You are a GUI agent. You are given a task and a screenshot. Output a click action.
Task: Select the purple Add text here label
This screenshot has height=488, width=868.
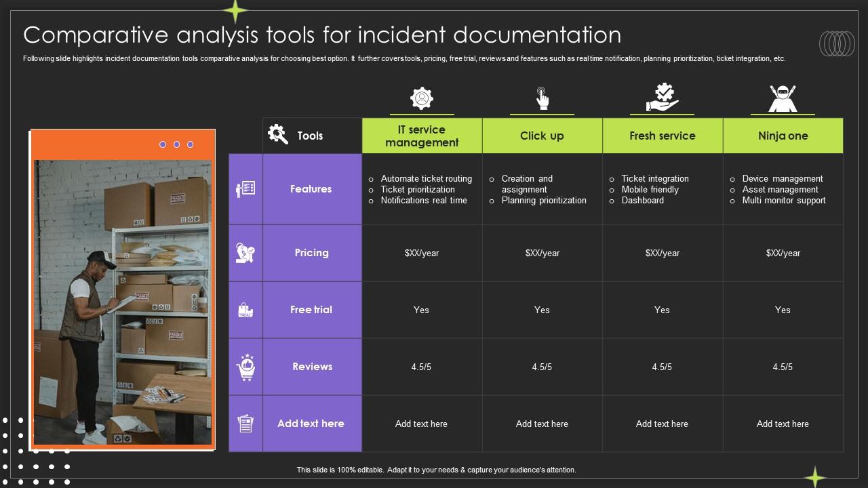click(x=311, y=424)
